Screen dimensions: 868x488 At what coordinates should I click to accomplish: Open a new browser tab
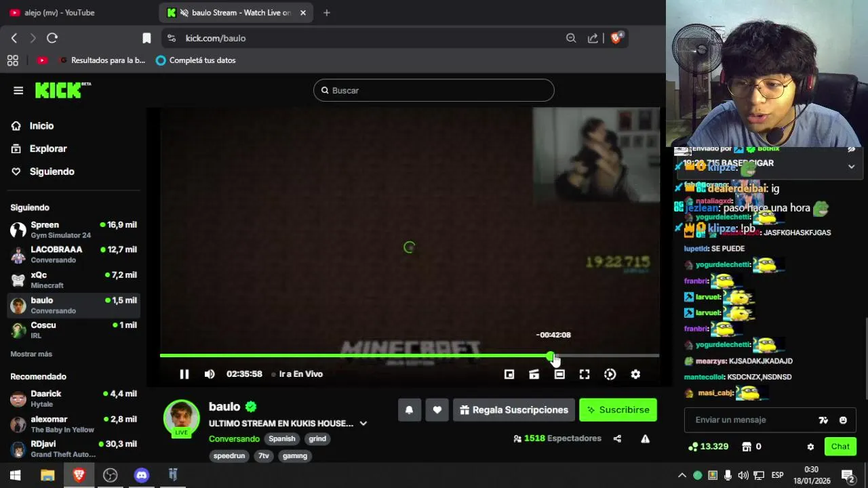(x=327, y=12)
